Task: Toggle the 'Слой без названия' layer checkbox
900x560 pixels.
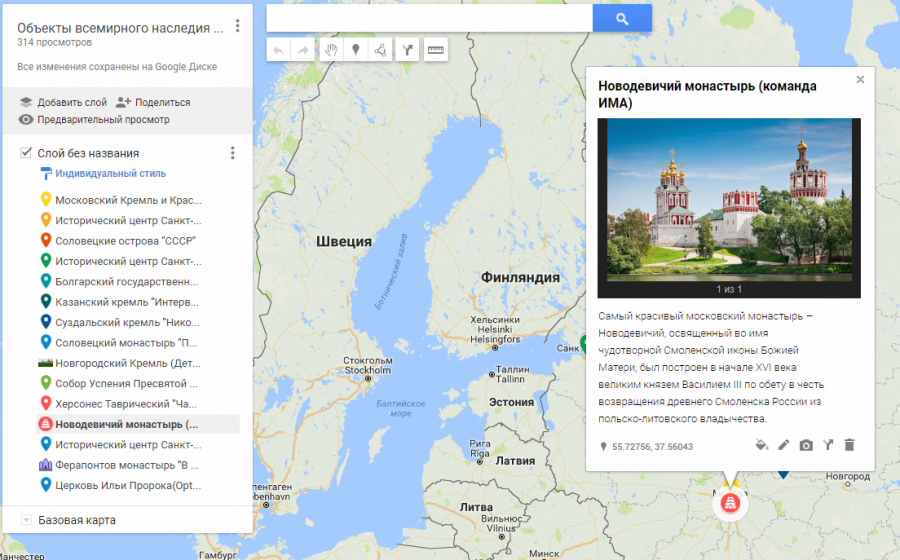Action: pos(26,153)
